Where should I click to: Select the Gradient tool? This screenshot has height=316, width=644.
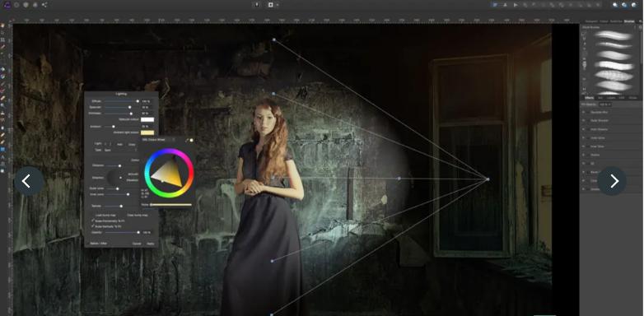2,76
